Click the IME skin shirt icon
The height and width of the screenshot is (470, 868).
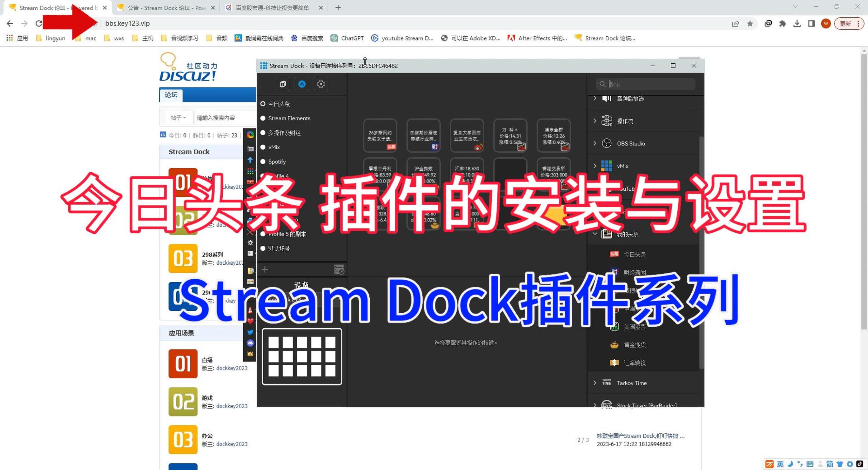click(x=840, y=464)
